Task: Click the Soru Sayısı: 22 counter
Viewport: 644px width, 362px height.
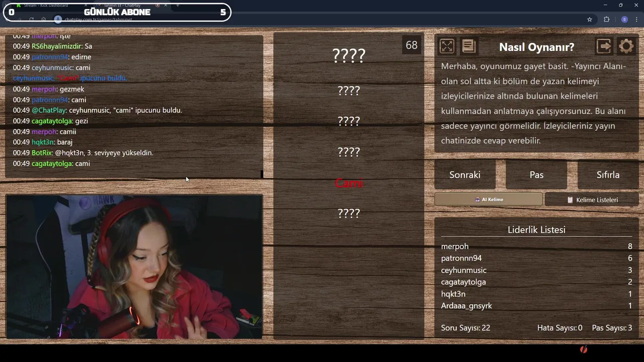Action: click(465, 328)
